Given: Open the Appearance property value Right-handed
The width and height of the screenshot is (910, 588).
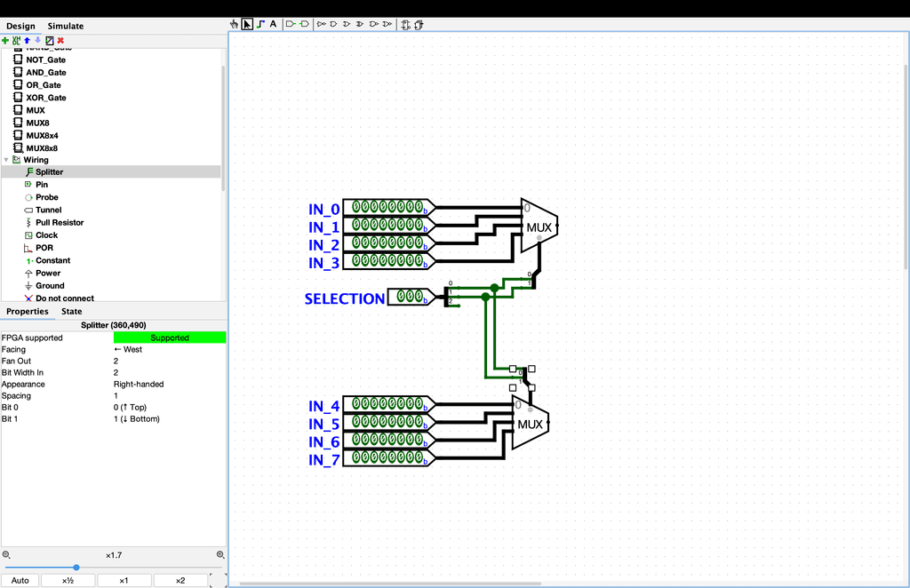Looking at the screenshot, I should pyautogui.click(x=169, y=385).
